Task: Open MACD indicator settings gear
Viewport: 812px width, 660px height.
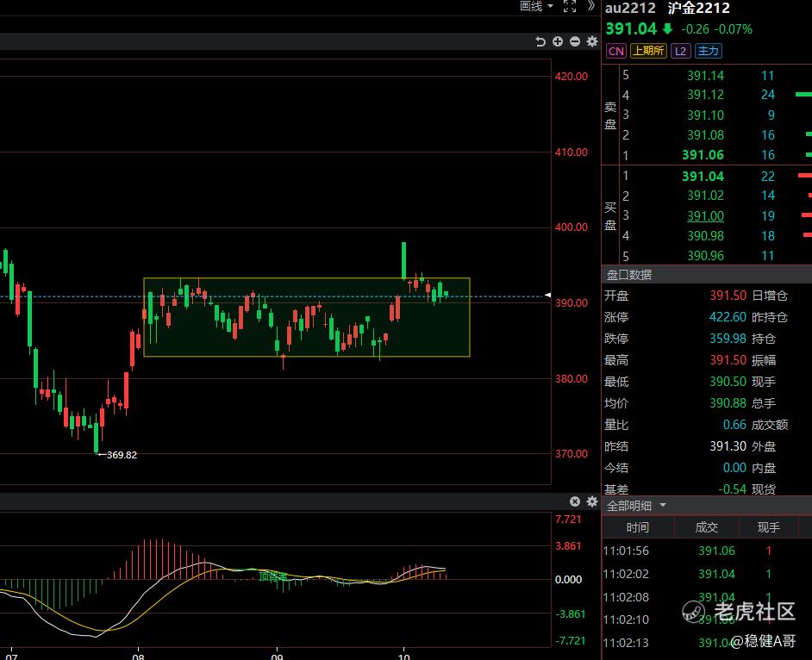Action: (x=592, y=501)
